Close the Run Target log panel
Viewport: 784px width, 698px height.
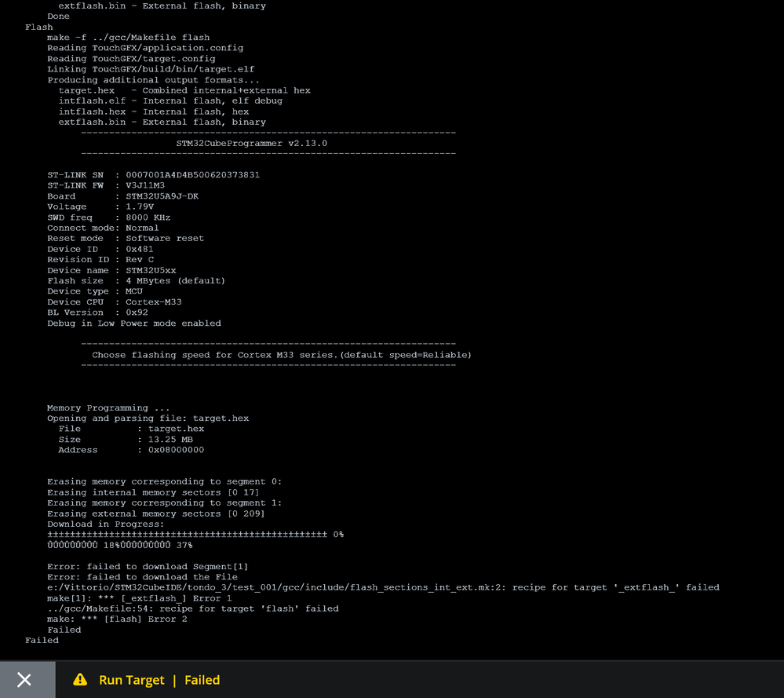[24, 679]
